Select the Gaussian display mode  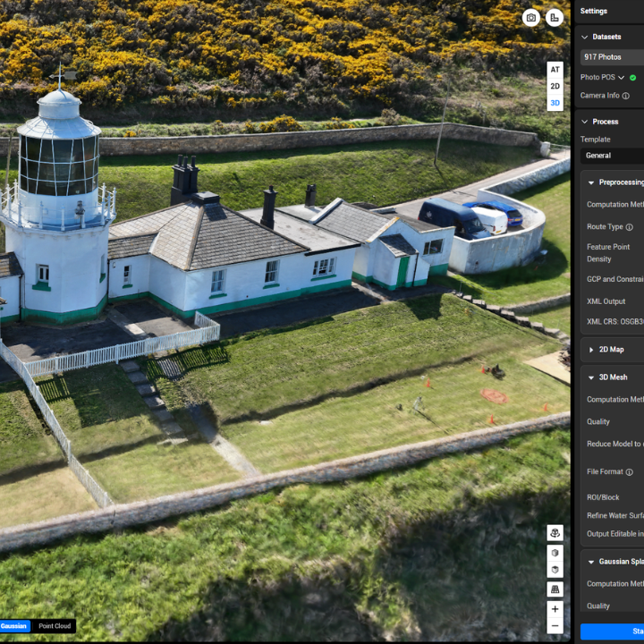(15, 626)
